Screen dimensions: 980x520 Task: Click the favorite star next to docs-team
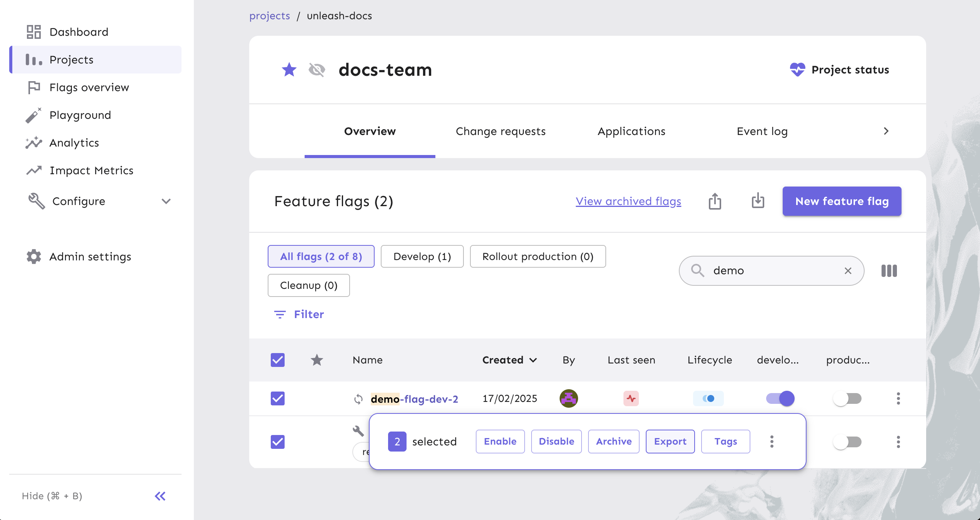click(x=289, y=70)
